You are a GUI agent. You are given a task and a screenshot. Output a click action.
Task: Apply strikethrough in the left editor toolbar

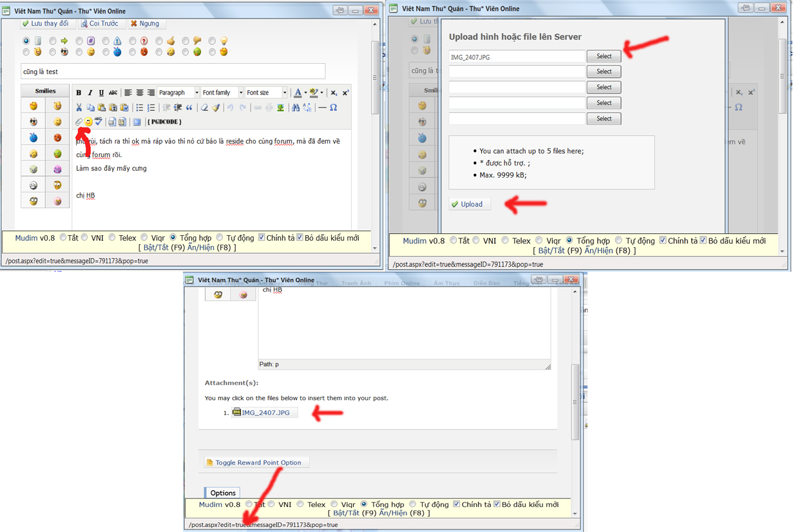coord(113,93)
